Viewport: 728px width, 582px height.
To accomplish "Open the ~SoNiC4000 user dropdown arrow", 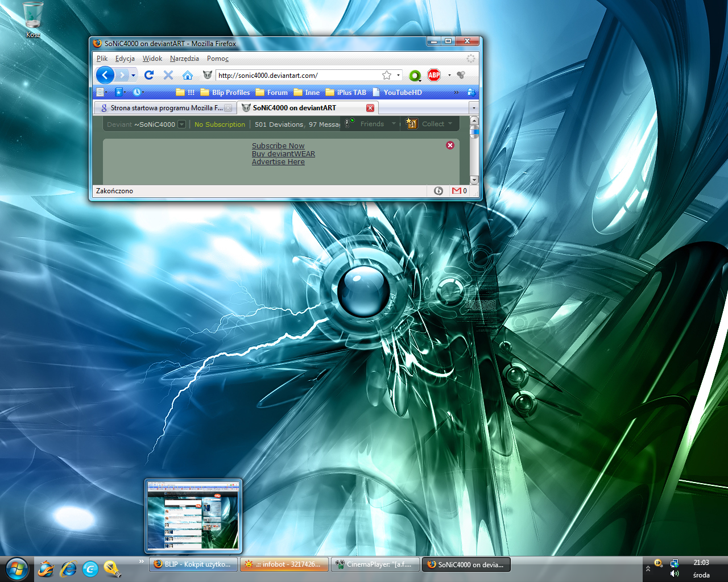I will 182,124.
